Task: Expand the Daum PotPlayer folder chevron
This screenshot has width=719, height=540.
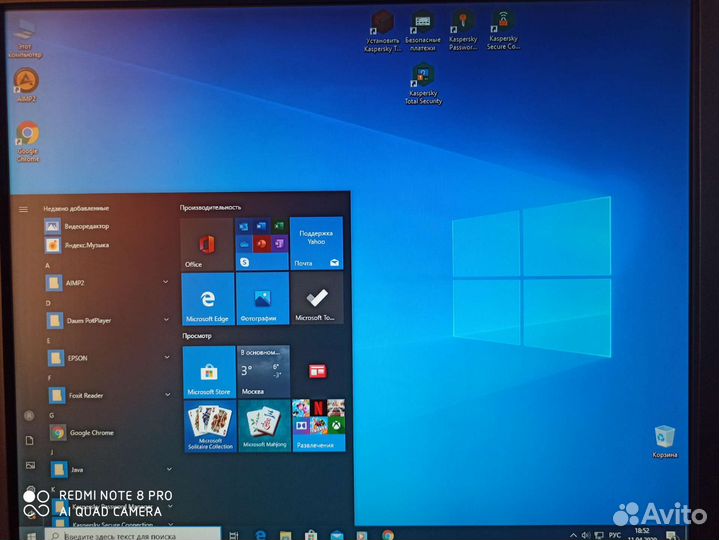Action: [x=166, y=320]
